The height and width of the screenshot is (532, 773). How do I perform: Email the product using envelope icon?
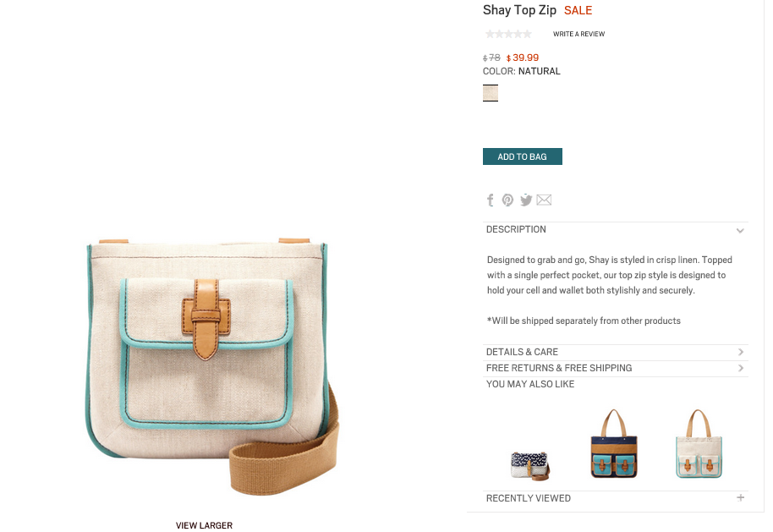click(x=544, y=200)
